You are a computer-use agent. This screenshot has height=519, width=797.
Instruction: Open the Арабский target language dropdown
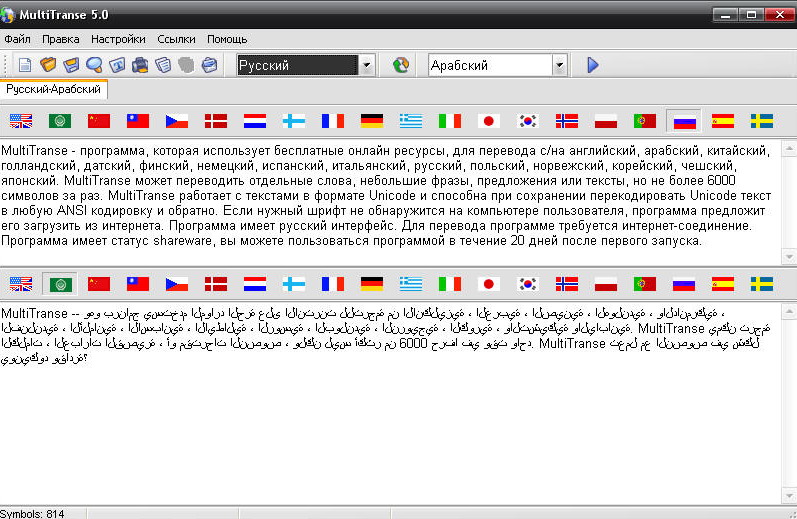pos(559,65)
